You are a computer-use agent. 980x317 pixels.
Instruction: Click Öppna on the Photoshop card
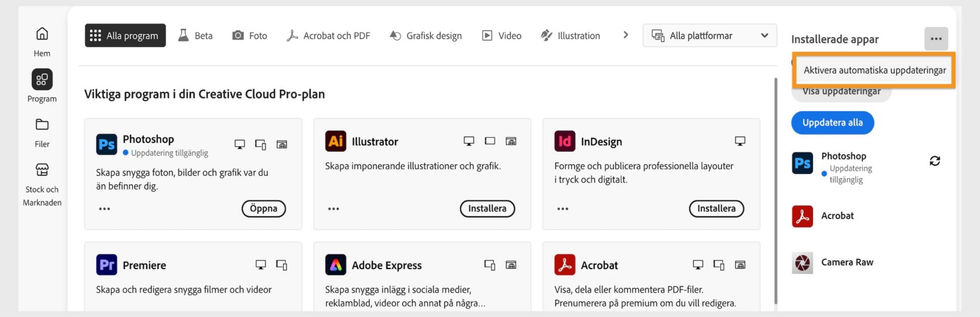click(x=263, y=208)
